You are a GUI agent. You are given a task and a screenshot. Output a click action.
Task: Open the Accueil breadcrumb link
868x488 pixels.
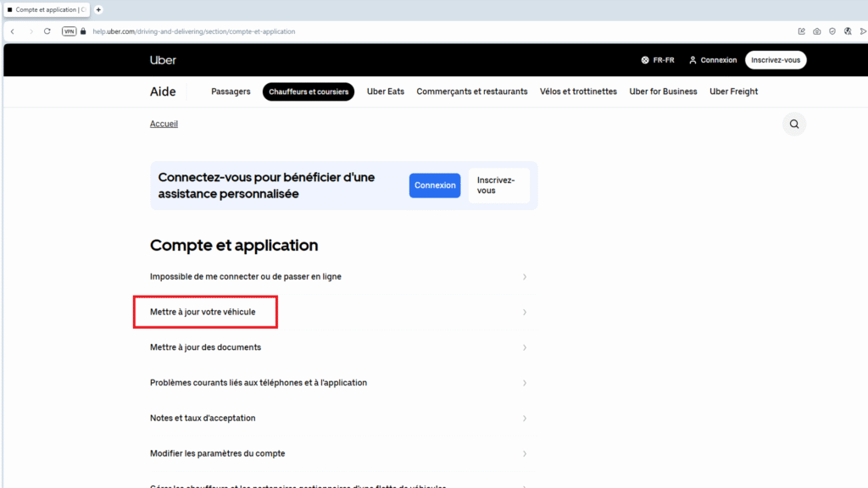(164, 124)
